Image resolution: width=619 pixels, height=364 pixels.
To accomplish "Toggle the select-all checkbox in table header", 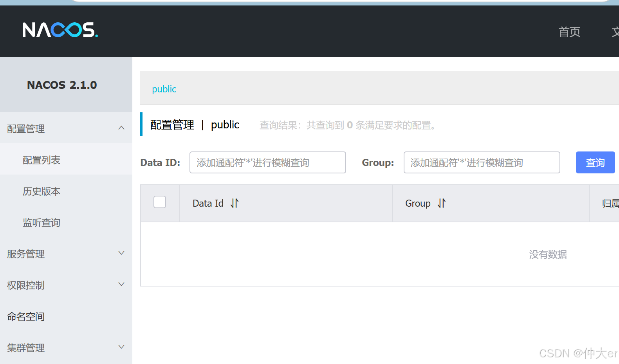I will [x=160, y=202].
